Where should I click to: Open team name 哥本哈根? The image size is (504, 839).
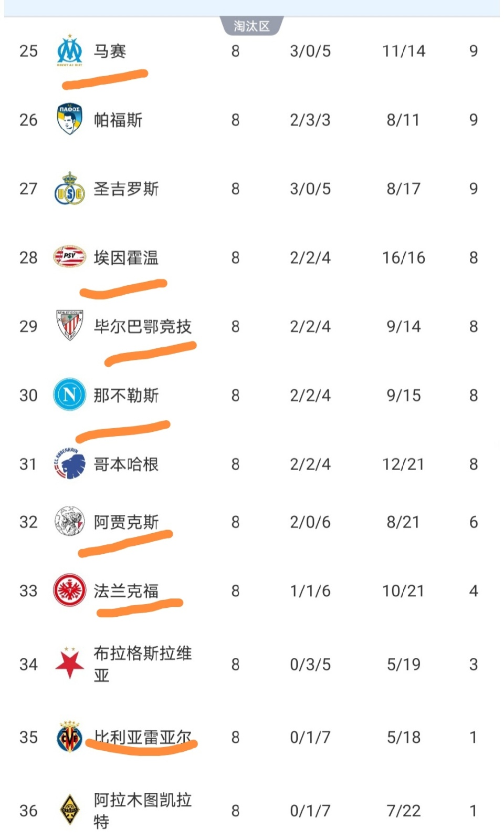click(126, 464)
